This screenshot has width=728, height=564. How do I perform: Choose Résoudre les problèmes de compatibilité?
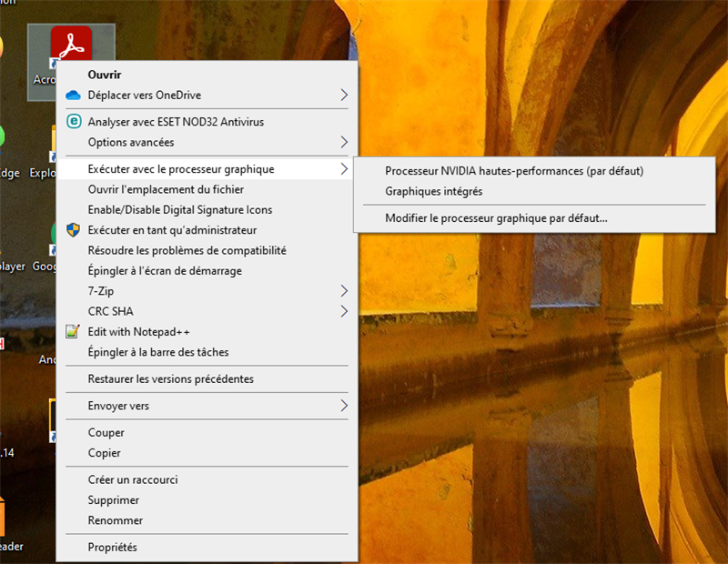(x=187, y=250)
